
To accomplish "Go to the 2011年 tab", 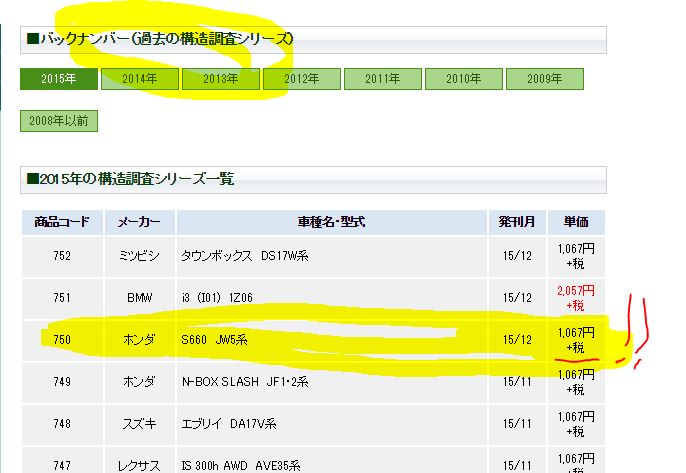I will point(383,79).
